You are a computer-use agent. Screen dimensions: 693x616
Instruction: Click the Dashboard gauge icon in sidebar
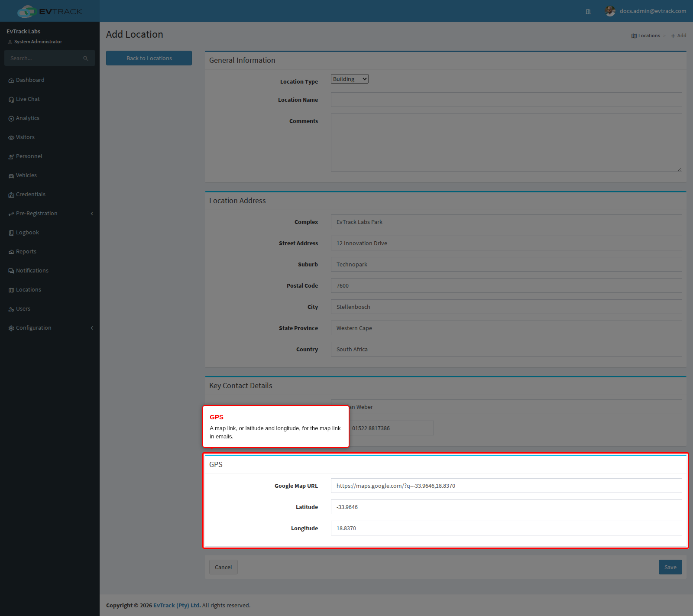pyautogui.click(x=11, y=81)
